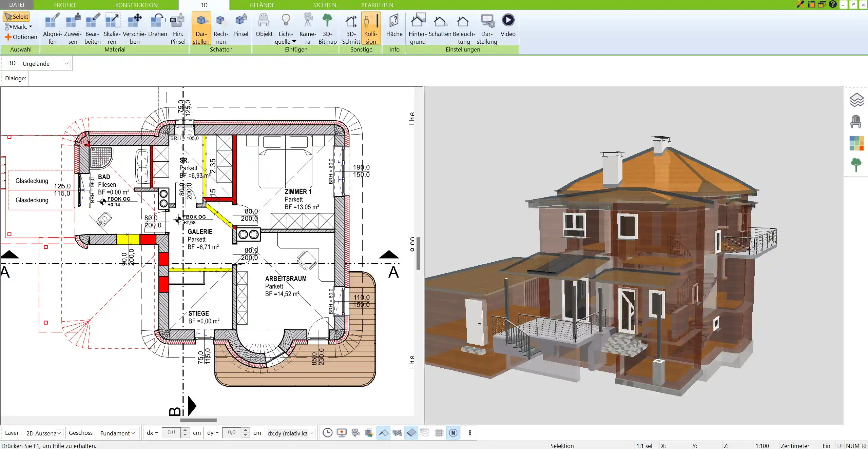Toggle the grid display in the status bar
This screenshot has width=868, height=449.
(438, 433)
